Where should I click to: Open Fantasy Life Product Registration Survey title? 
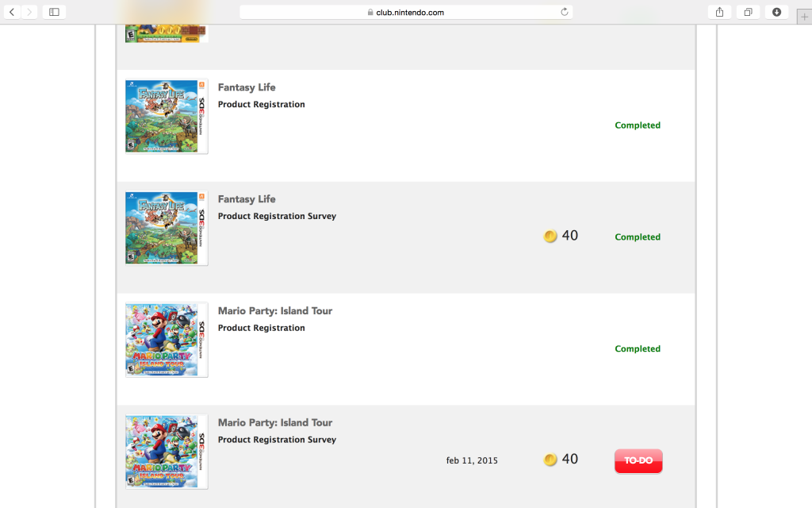pos(247,199)
